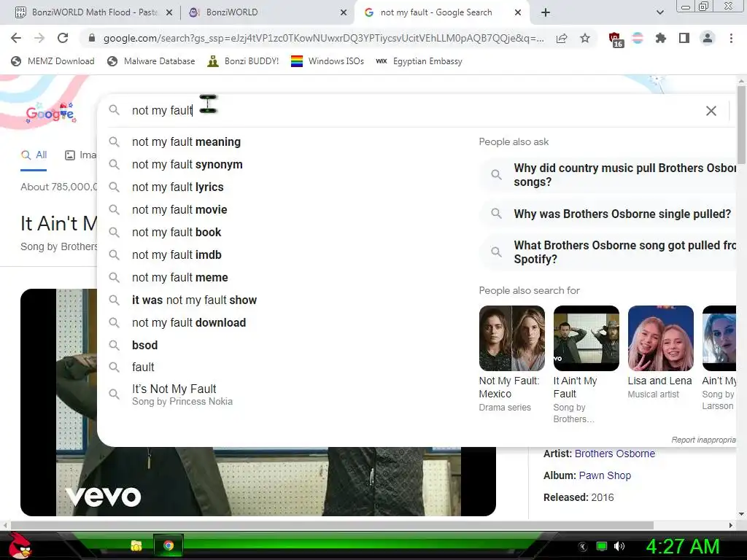This screenshot has height=560, width=747.
Task: Pick the single-word fault suggestion
Action: (143, 367)
